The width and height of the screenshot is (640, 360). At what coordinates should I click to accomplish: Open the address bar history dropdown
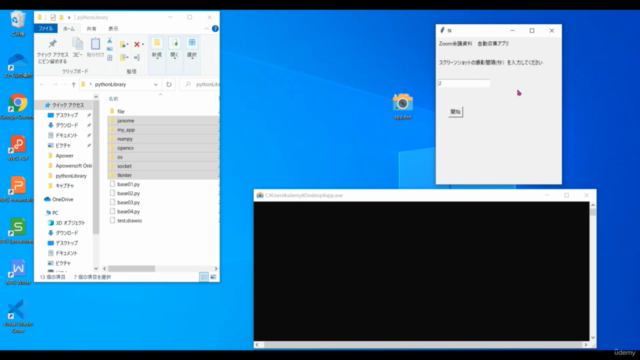click(x=156, y=84)
